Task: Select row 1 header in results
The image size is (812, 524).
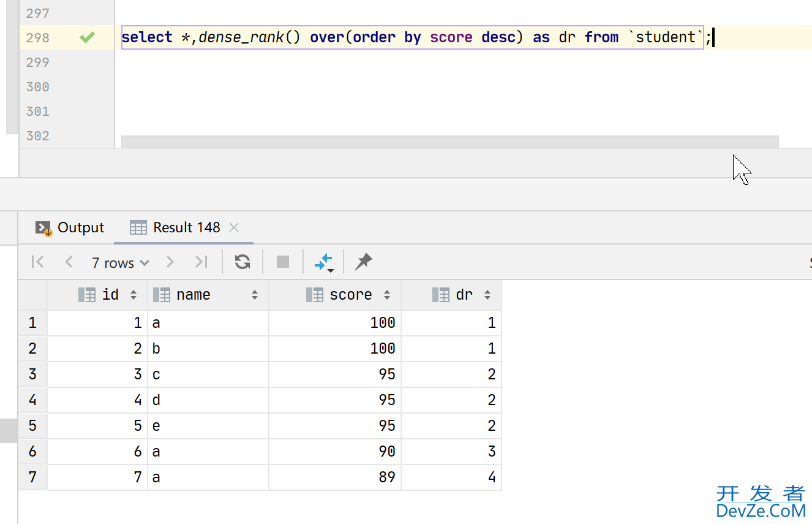Action: (32, 323)
